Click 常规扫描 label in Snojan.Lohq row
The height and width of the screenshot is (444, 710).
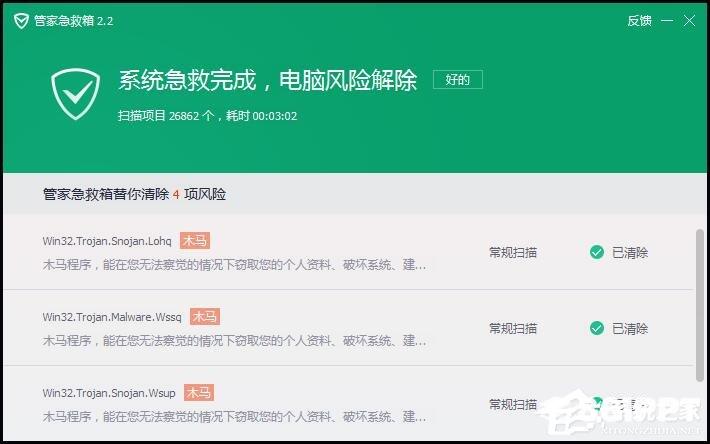513,253
